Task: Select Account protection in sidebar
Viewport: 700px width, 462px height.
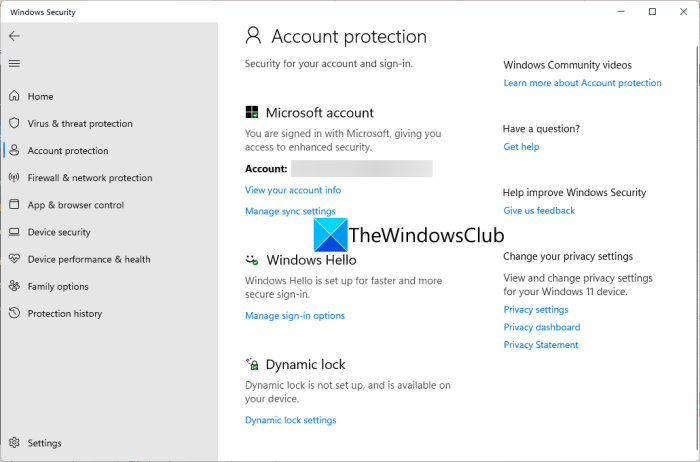Action: coord(68,151)
